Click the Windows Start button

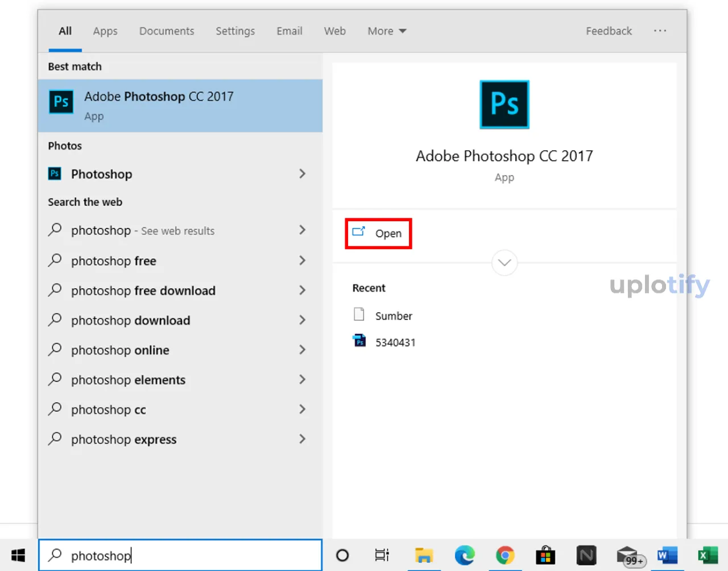coord(18,555)
